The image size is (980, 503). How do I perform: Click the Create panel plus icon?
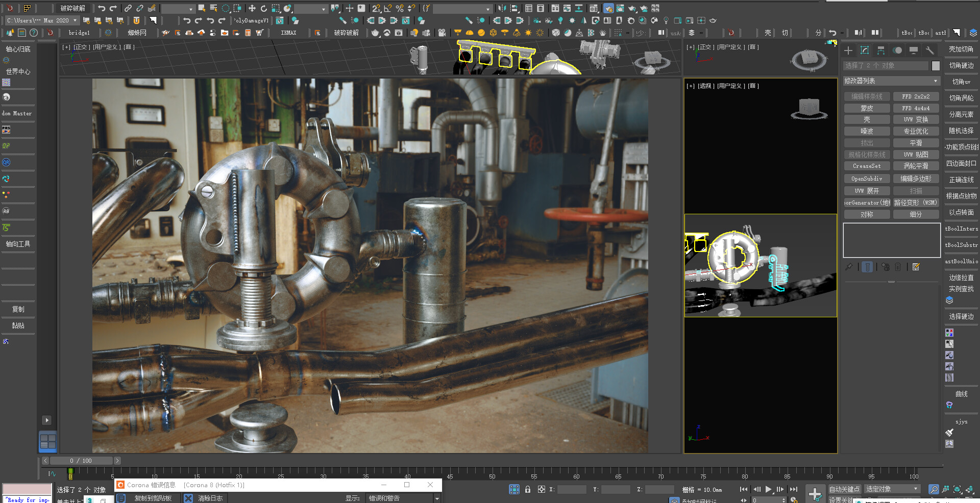pos(848,51)
